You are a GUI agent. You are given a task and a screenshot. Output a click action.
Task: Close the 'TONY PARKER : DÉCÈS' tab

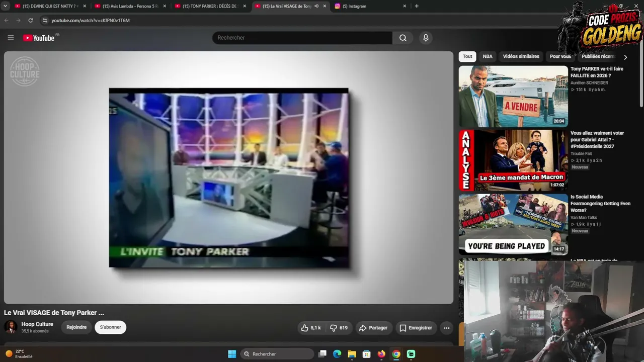(x=245, y=6)
